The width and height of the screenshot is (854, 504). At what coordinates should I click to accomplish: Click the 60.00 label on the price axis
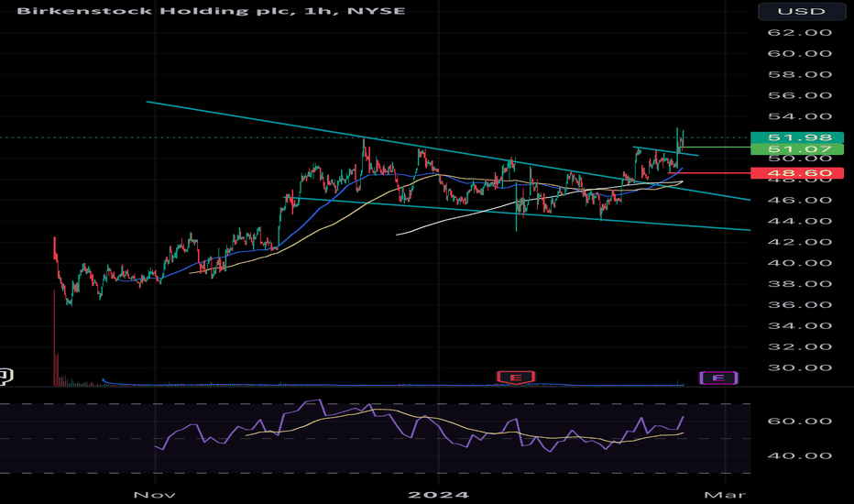pos(800,53)
